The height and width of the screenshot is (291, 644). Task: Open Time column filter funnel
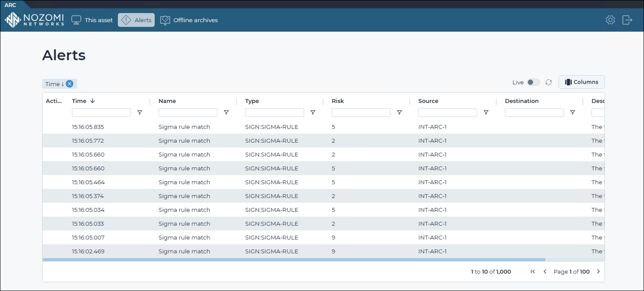click(140, 113)
